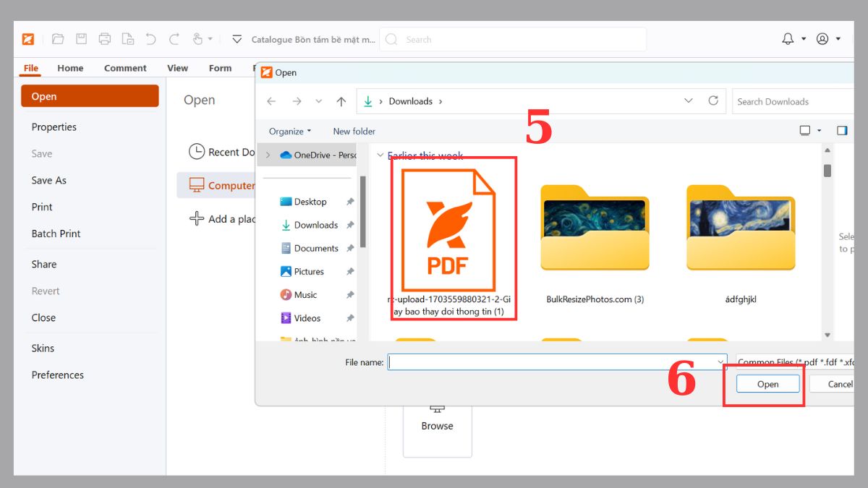Expand the account dropdown arrow

point(838,39)
